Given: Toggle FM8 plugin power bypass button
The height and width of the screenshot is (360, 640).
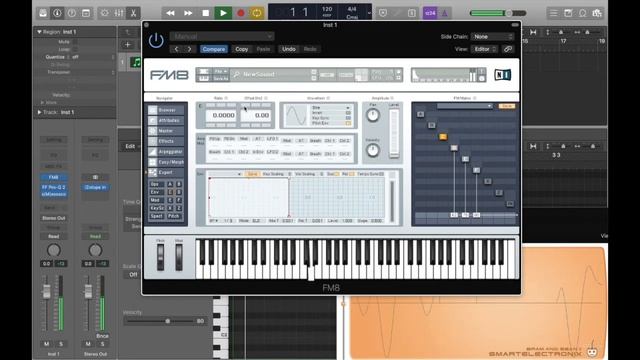Looking at the screenshot, I should [156, 40].
